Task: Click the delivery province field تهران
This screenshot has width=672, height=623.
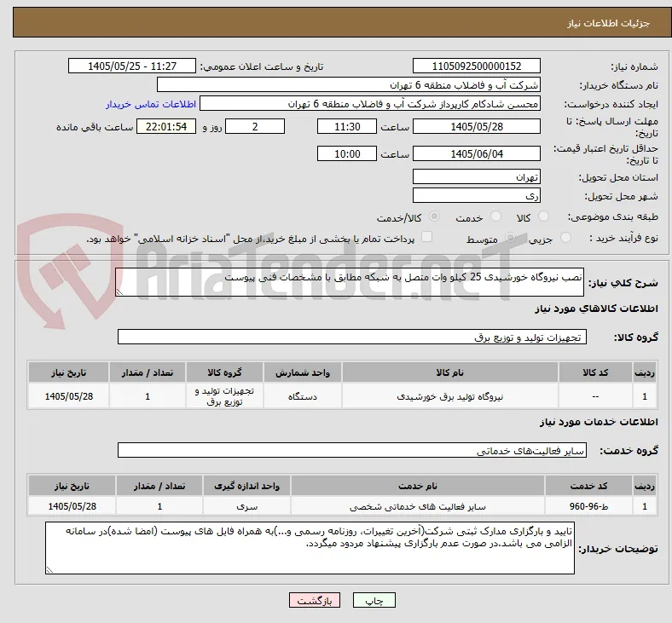Action: coord(476,176)
